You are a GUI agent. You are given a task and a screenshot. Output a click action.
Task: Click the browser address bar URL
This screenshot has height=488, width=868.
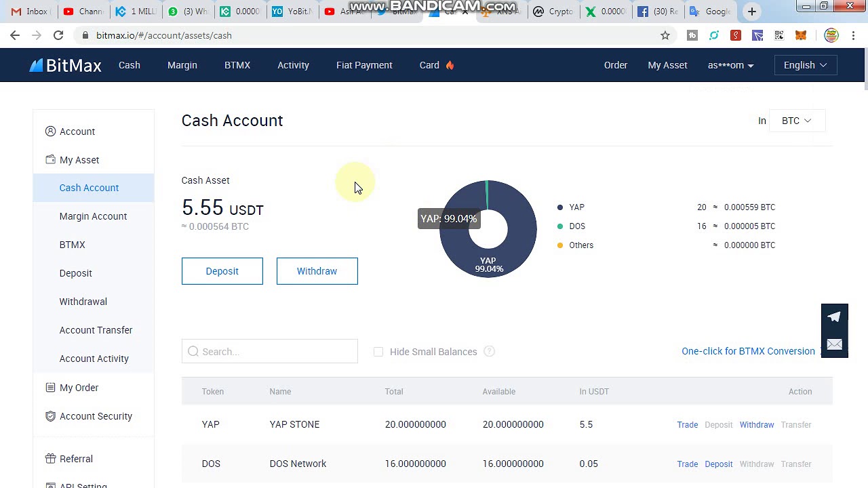point(163,35)
